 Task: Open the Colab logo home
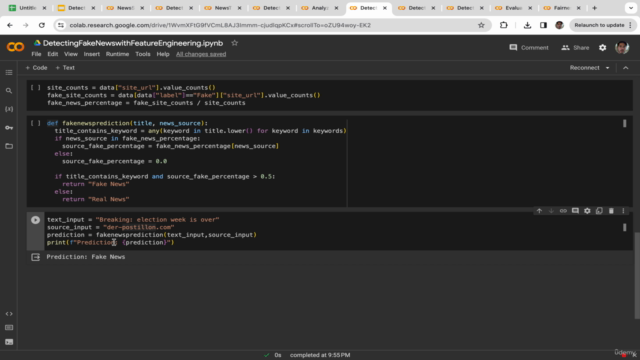16,47
